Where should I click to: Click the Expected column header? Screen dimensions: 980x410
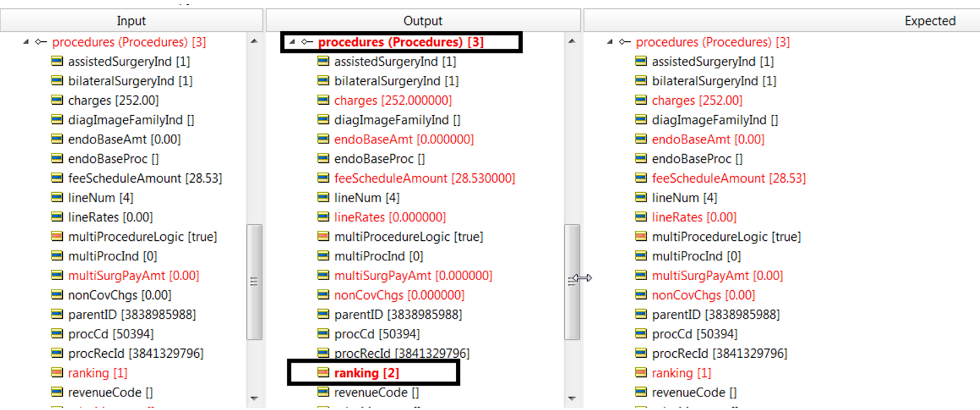coord(782,21)
